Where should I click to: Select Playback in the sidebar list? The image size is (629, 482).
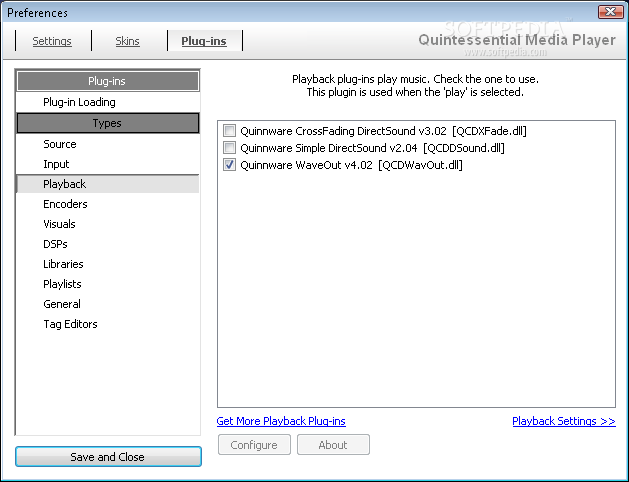tap(108, 184)
